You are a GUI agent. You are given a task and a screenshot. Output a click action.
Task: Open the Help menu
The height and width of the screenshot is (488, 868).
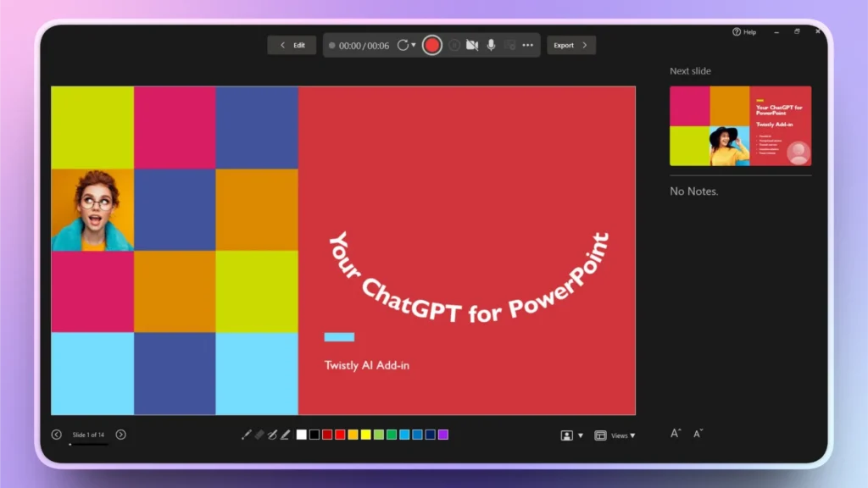coord(744,31)
